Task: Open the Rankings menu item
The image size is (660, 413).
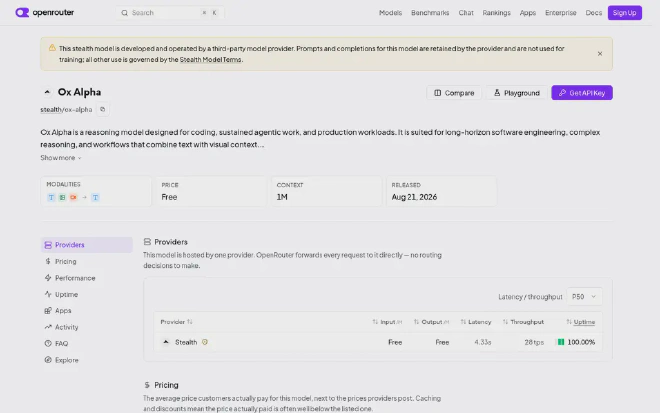Action: pos(496,13)
